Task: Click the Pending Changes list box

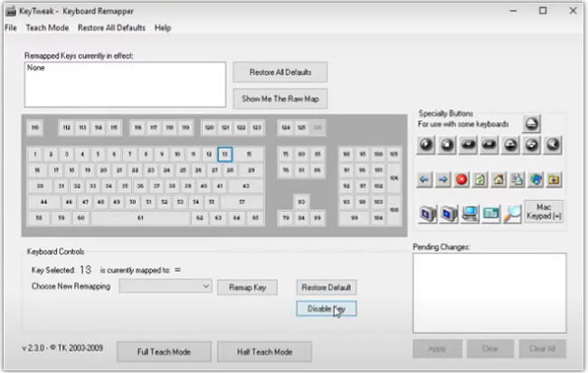Action: point(489,292)
